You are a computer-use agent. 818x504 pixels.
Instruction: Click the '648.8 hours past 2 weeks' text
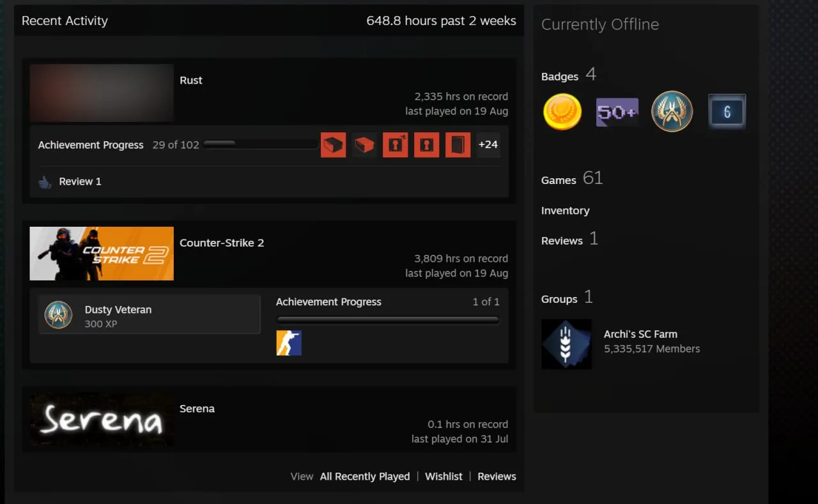[441, 21]
